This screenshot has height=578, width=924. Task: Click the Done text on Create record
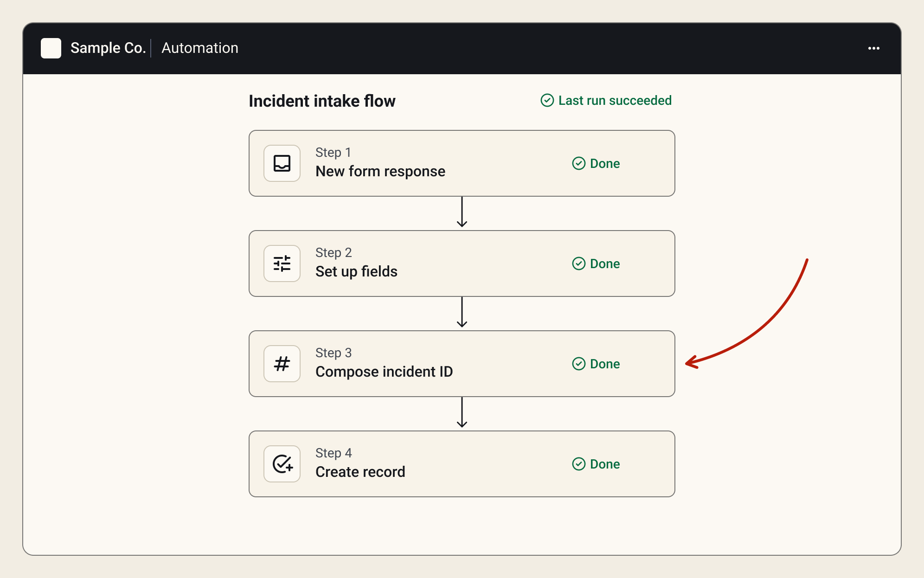[605, 464]
